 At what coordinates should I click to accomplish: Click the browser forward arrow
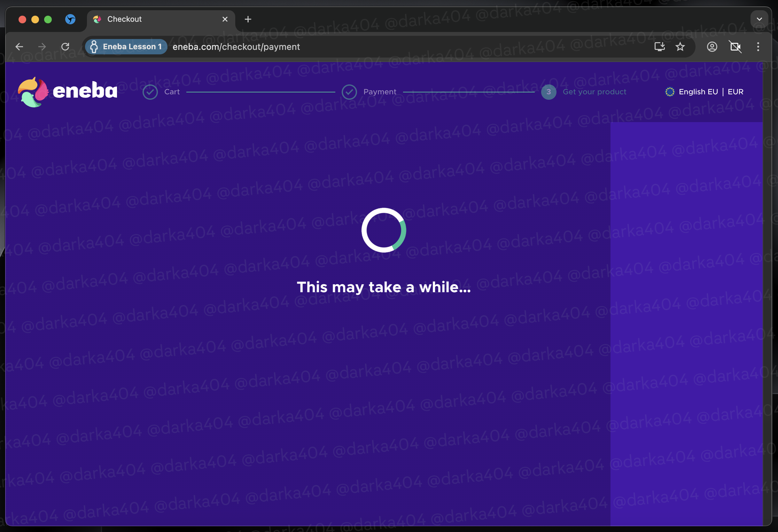click(x=42, y=47)
